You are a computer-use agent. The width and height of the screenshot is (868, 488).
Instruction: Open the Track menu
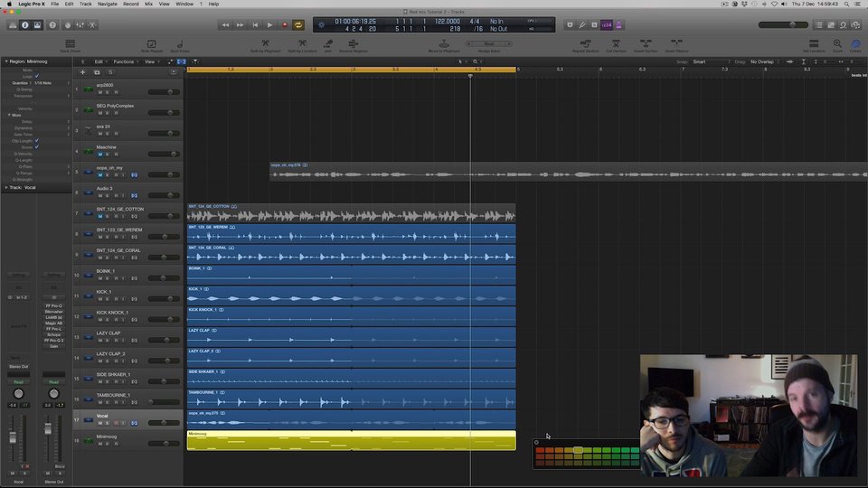tap(85, 4)
